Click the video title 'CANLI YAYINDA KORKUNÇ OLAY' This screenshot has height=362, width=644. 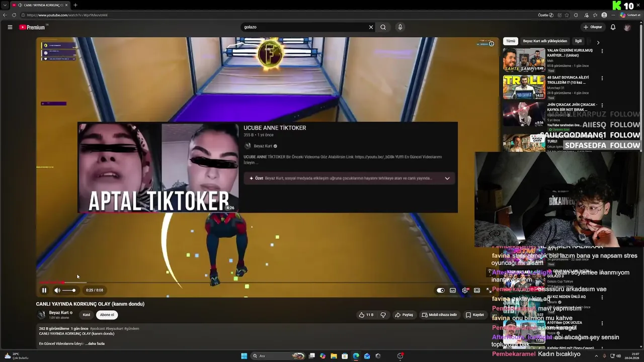[x=90, y=304]
